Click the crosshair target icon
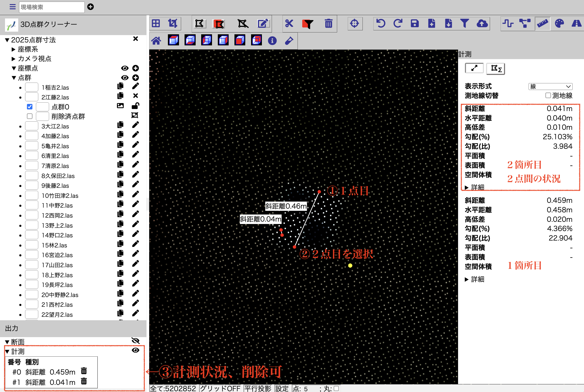 355,23
